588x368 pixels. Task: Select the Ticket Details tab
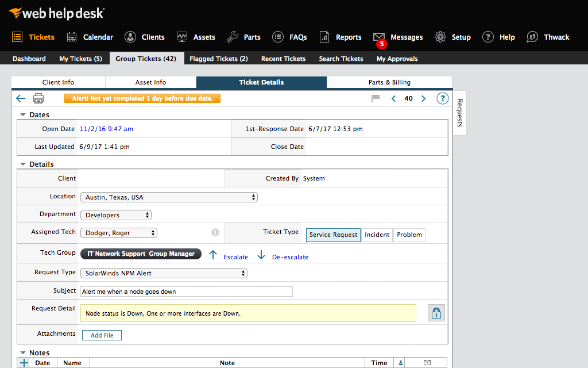pyautogui.click(x=261, y=82)
